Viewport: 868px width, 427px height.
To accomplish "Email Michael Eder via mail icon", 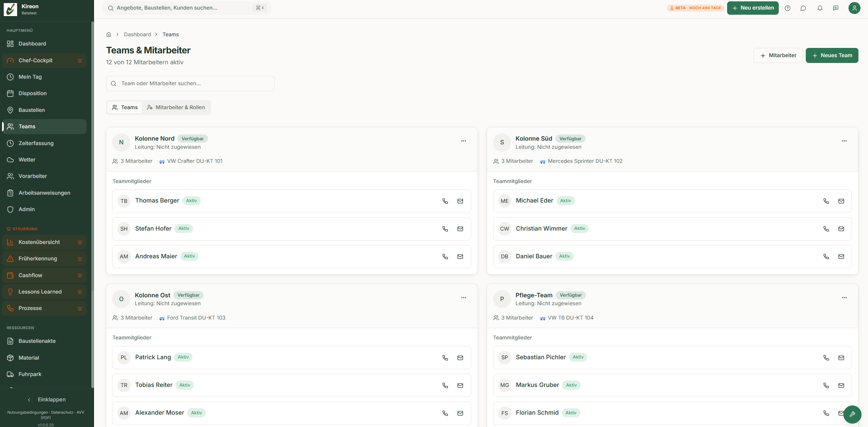I will [x=841, y=201].
